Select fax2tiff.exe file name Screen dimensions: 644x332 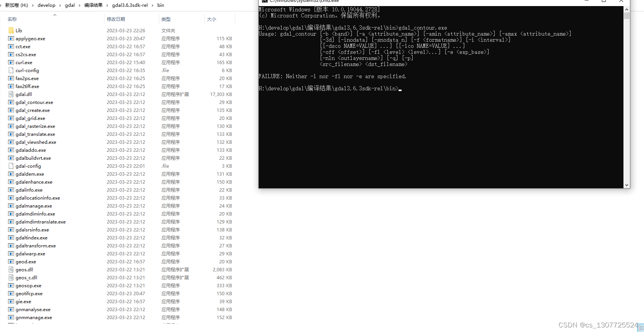pyautogui.click(x=27, y=87)
